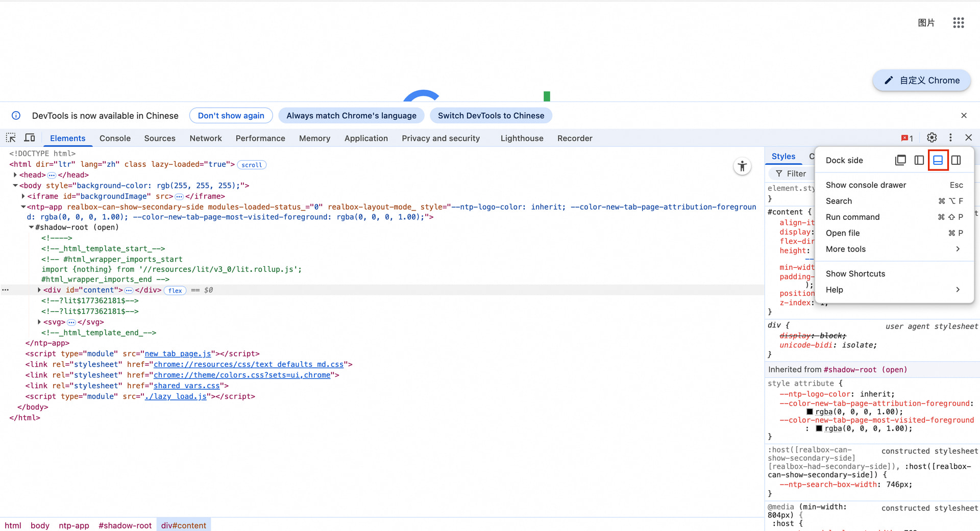Viewport: 980px width, 531px height.
Task: Click Switch DevTools to Chinese button
Action: [x=491, y=116]
